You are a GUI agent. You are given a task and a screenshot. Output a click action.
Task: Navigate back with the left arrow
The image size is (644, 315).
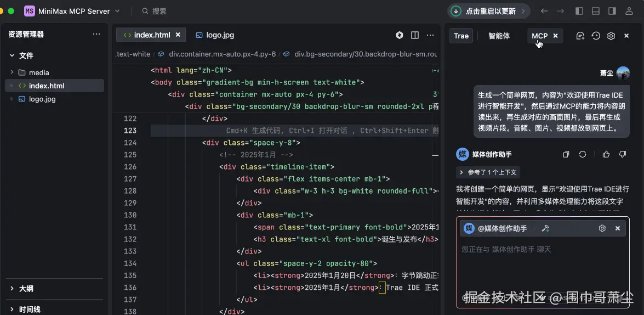[544, 11]
